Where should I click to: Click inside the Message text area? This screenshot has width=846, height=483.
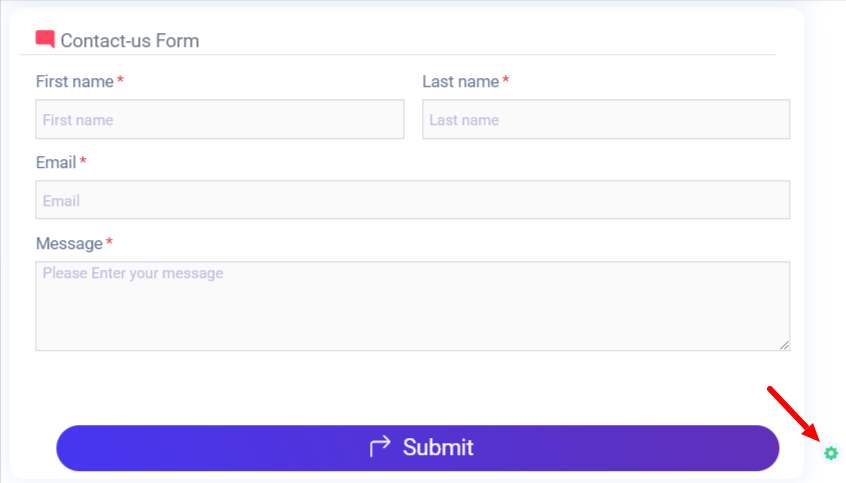[412, 306]
